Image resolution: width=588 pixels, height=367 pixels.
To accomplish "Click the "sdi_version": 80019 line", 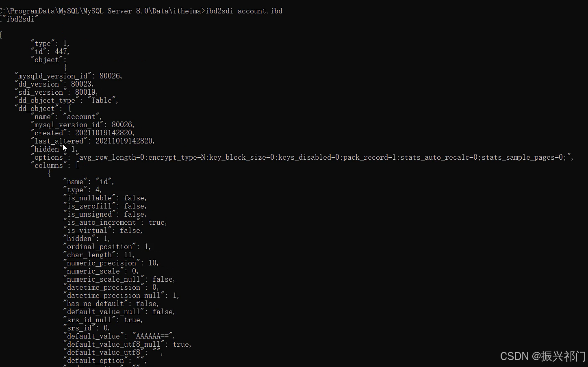I will pos(56,92).
